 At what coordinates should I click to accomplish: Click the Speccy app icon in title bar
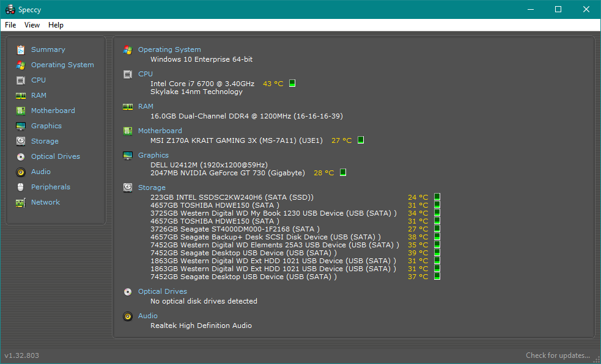[10, 10]
